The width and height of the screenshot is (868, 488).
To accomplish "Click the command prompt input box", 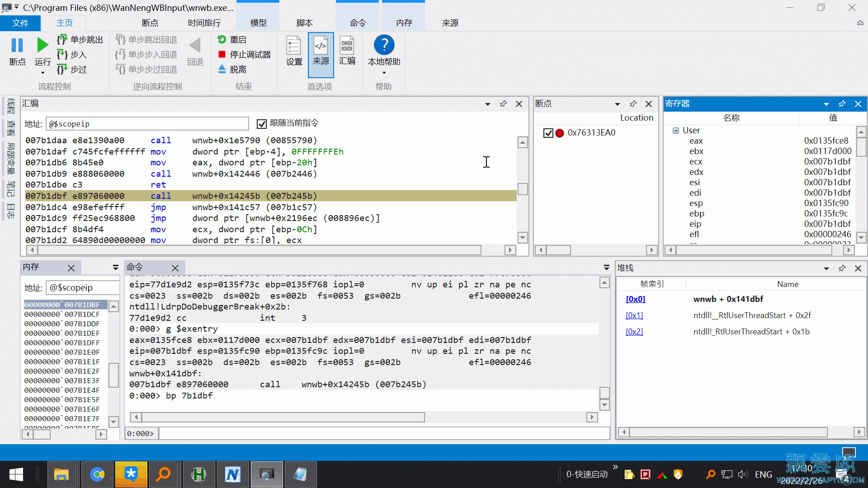I will pyautogui.click(x=384, y=434).
